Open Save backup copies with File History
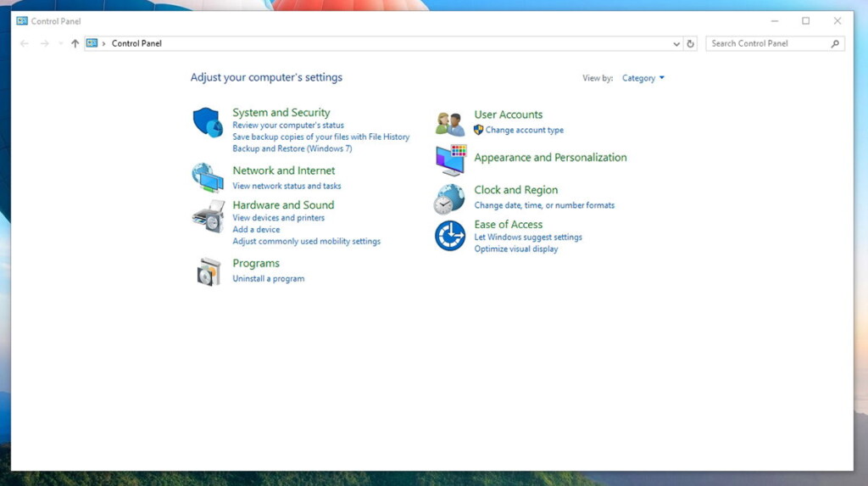The width and height of the screenshot is (868, 486). [321, 137]
